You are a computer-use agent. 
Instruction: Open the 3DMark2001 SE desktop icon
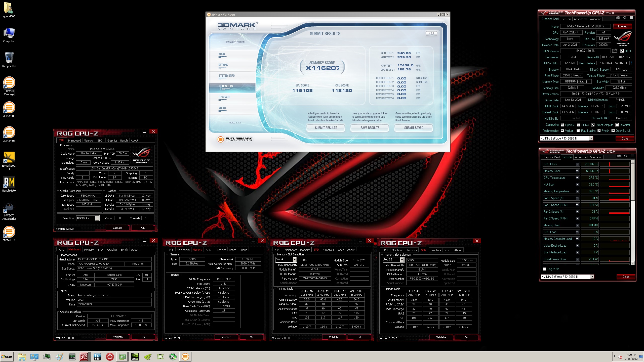[x=9, y=161]
